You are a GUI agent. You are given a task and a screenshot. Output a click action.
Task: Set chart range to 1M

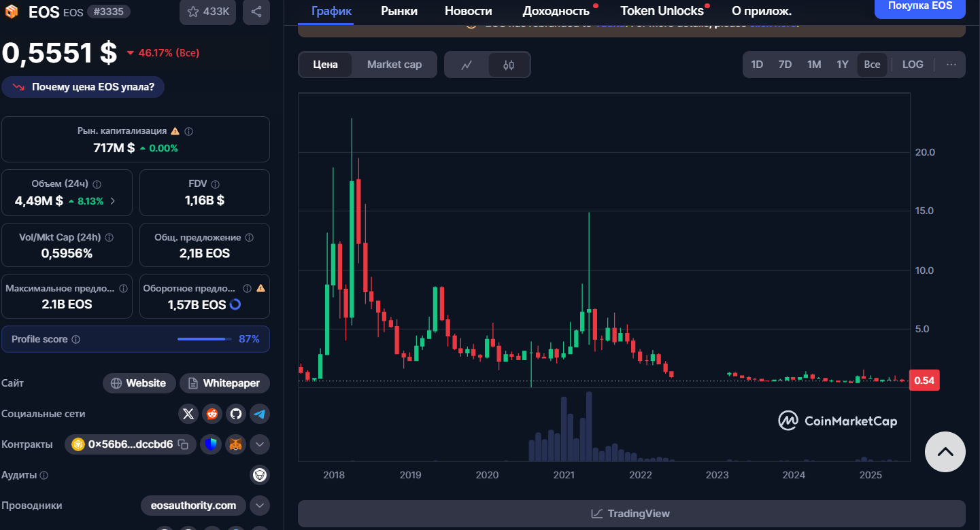814,65
